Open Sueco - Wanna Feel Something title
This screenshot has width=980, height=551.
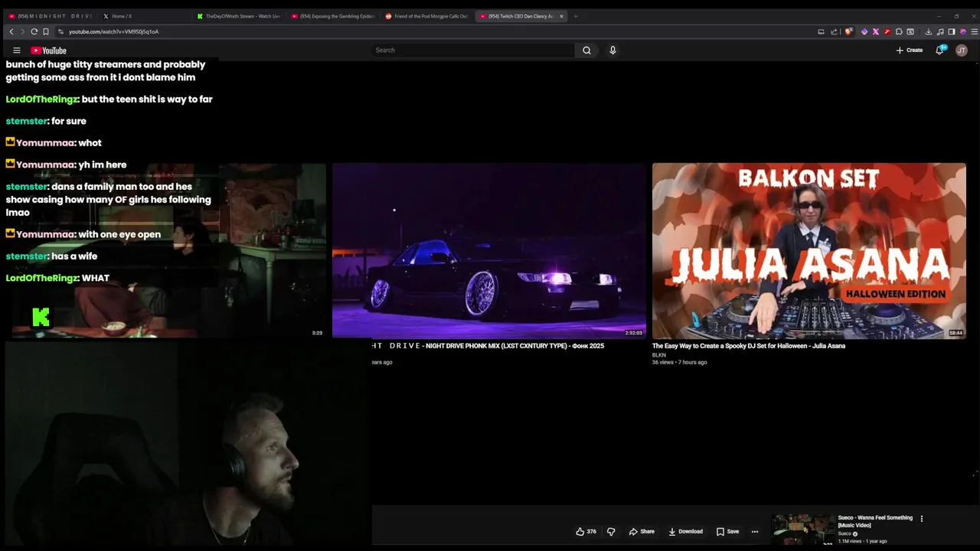[x=875, y=521]
